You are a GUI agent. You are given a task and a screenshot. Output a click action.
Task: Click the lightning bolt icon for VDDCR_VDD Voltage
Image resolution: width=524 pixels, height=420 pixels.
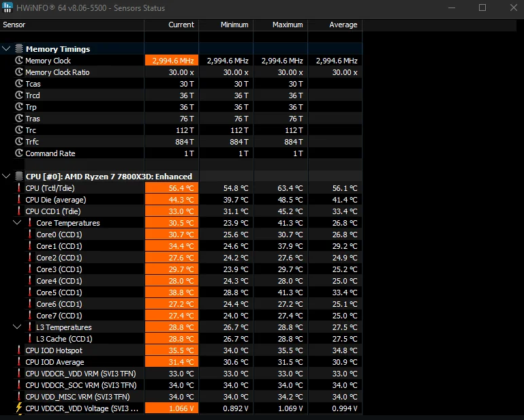19,408
